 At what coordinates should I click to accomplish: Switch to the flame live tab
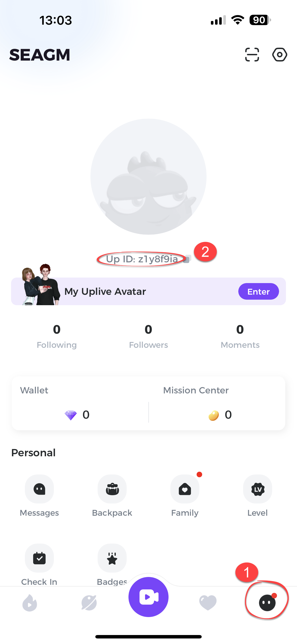(30, 603)
